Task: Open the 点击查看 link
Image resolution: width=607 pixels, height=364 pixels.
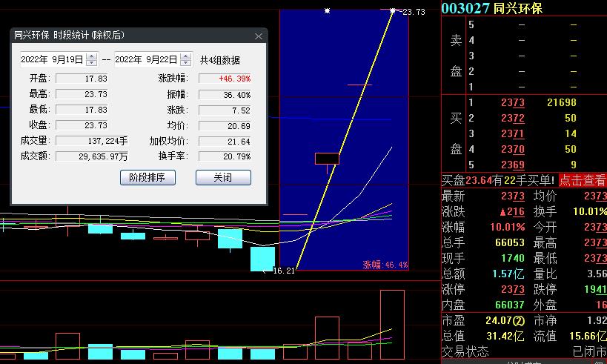Action: [x=582, y=180]
